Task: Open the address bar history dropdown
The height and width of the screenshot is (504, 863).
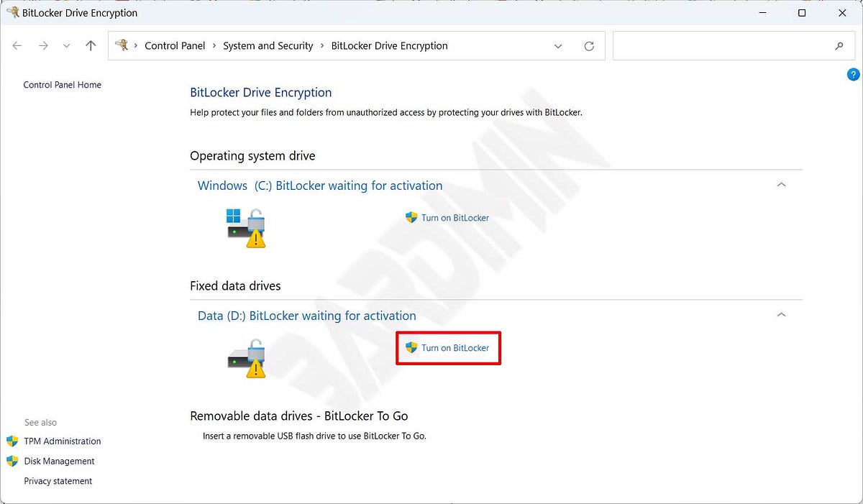Action: (x=558, y=45)
